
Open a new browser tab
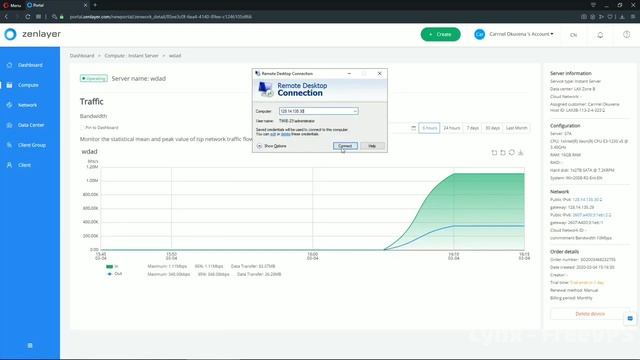coord(95,5)
